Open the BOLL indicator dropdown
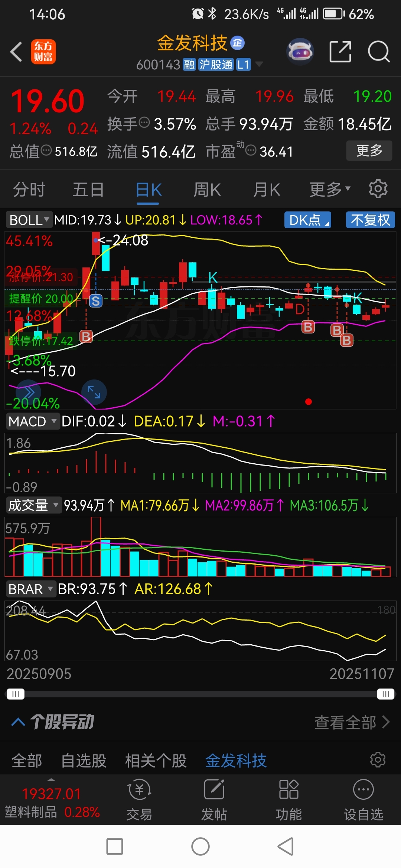 [29, 220]
